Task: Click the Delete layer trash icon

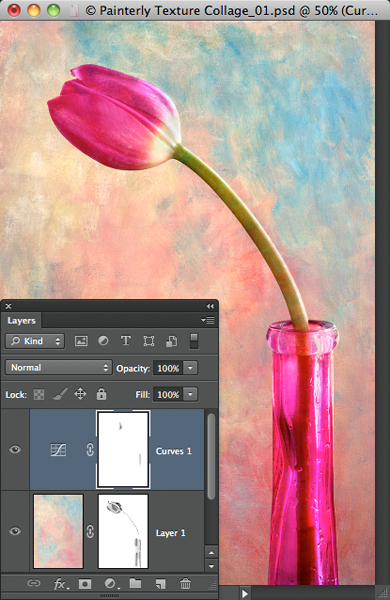Action: pyautogui.click(x=185, y=584)
